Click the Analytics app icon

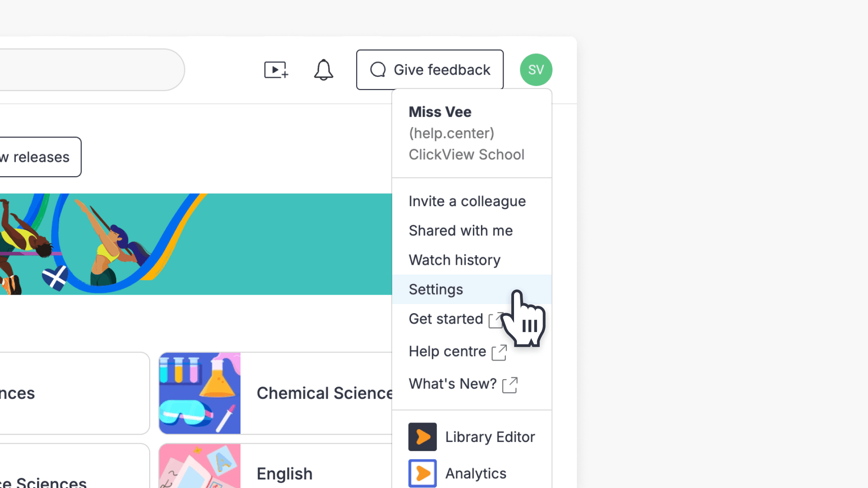pyautogui.click(x=423, y=473)
